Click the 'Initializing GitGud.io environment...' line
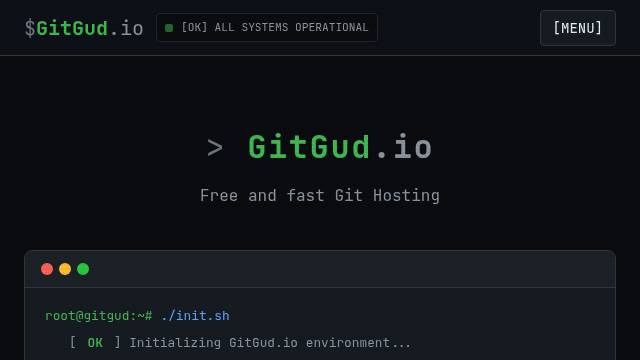 tap(270, 342)
